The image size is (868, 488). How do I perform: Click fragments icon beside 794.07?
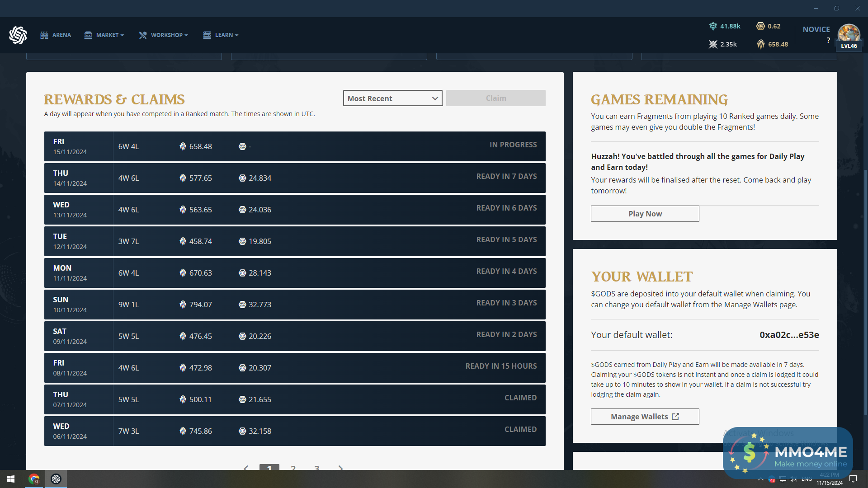(x=183, y=305)
